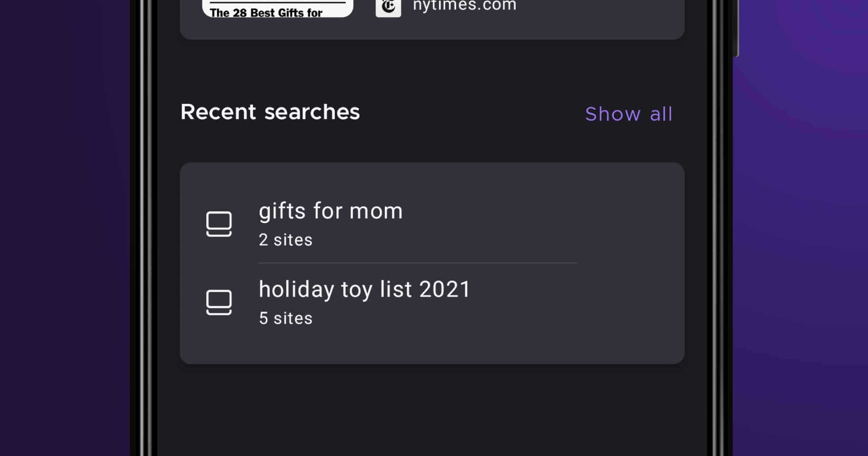Click the nytimes.com site label
The height and width of the screenshot is (456, 868).
465,6
